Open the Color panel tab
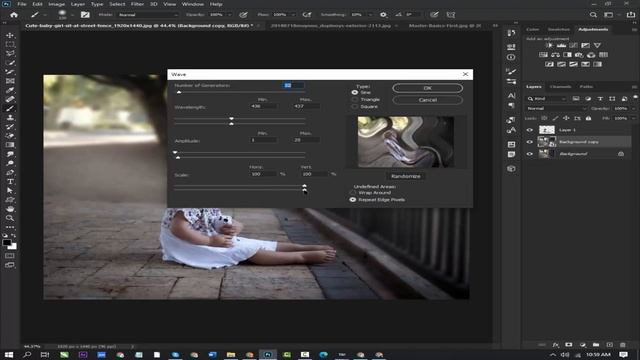 point(532,29)
